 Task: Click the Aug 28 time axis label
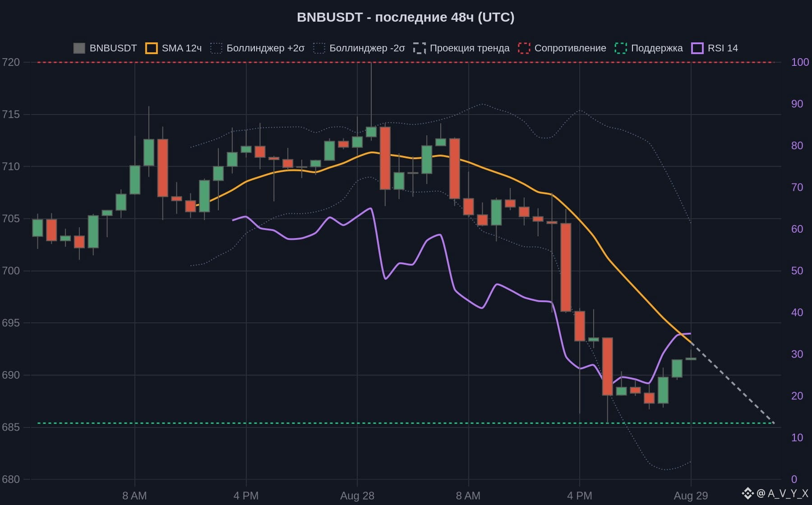tap(357, 496)
